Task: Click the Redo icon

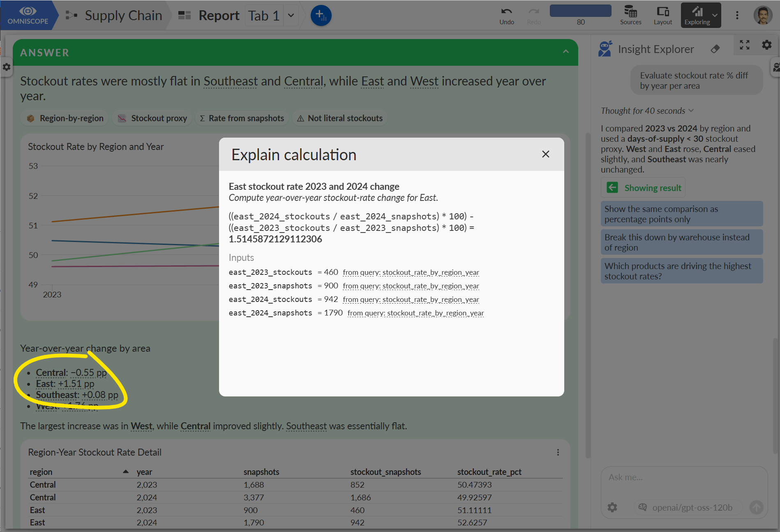Action: click(x=534, y=12)
